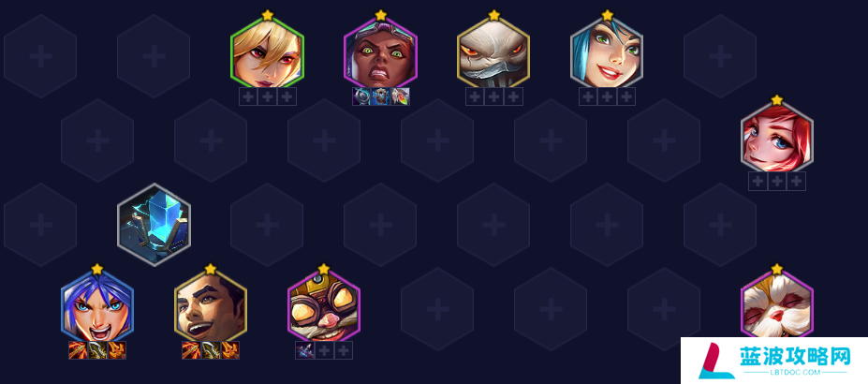
Task: Select the smiling blue-haired champion in the top row
Action: click(x=607, y=52)
